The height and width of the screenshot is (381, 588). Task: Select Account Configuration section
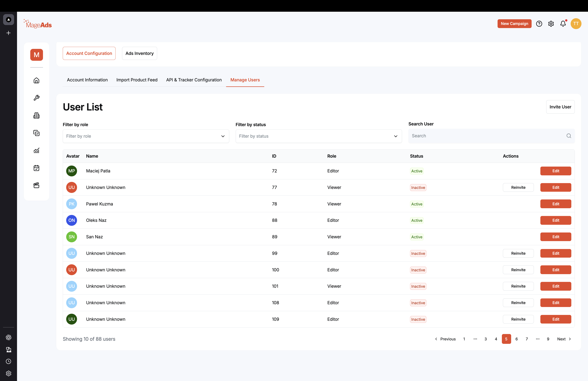tap(89, 53)
